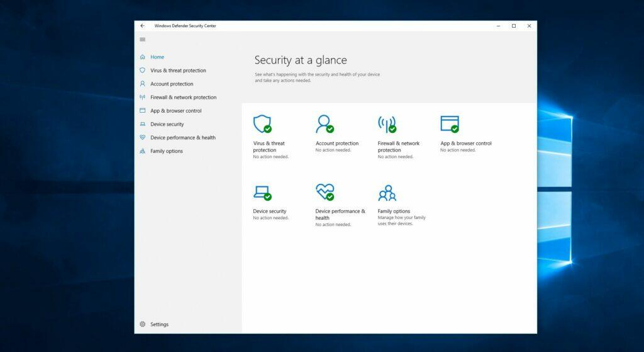
Task: Open the Account protection person tile icon
Action: click(324, 124)
